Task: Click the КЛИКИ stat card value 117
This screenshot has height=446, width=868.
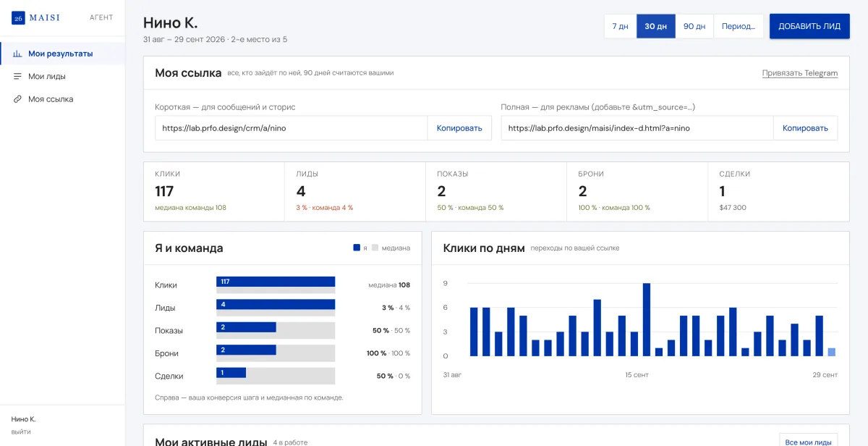Action: [x=164, y=191]
